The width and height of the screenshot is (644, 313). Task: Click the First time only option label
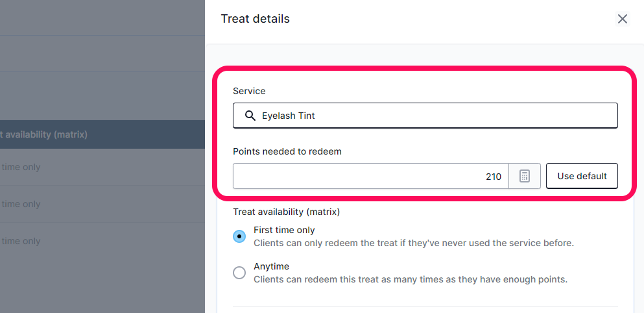[284, 230]
